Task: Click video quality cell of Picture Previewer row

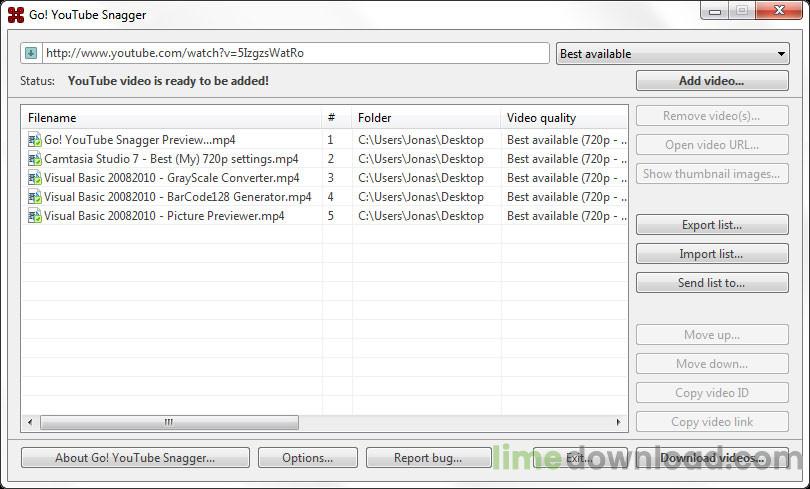Action: point(564,216)
